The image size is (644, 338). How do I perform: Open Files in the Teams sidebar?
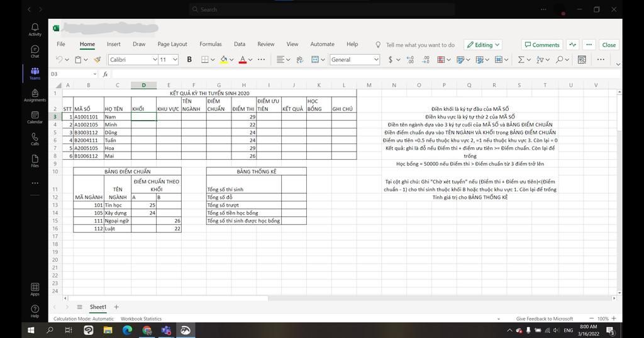pyautogui.click(x=35, y=161)
